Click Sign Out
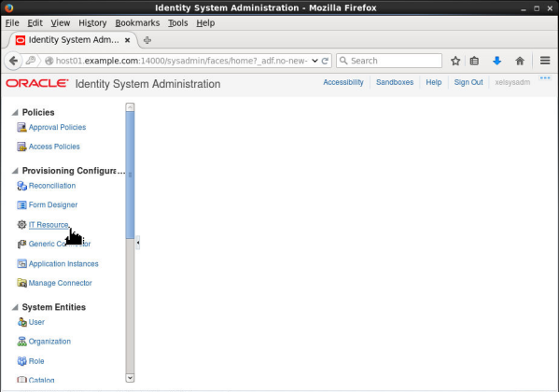The width and height of the screenshot is (559, 392). click(468, 82)
